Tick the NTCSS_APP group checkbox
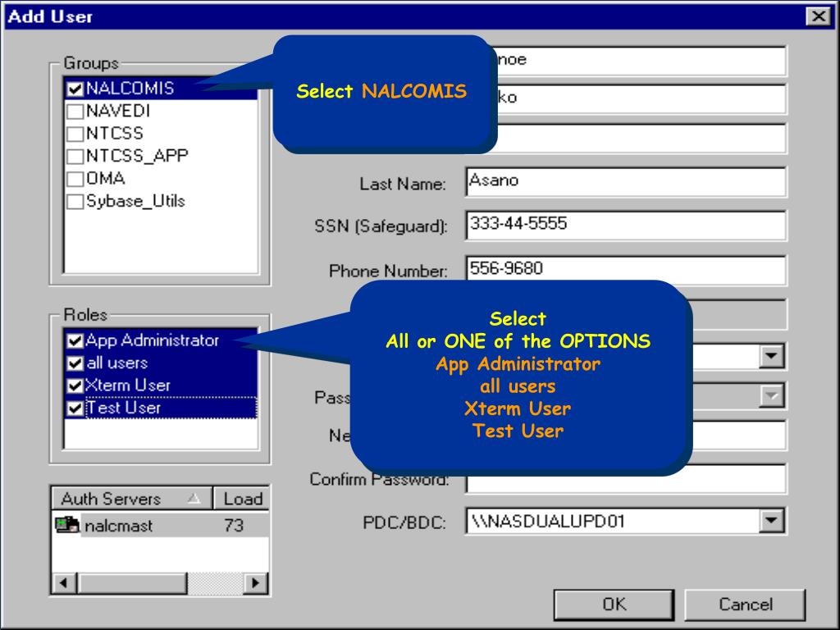The image size is (840, 630). (75, 157)
